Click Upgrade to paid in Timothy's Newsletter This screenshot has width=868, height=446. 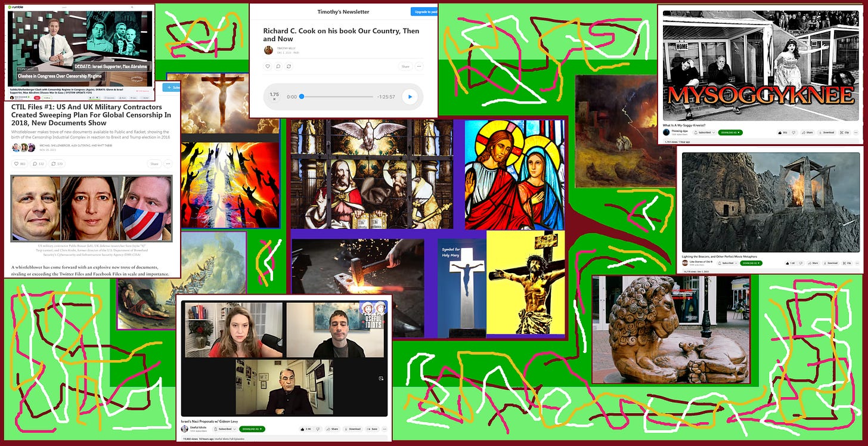coord(424,11)
